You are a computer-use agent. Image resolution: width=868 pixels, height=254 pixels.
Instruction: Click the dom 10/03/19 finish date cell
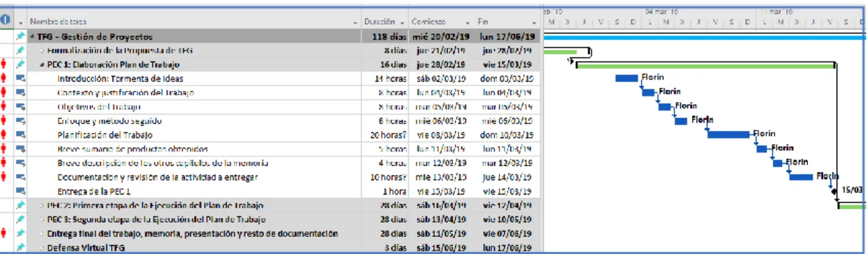coord(508,135)
